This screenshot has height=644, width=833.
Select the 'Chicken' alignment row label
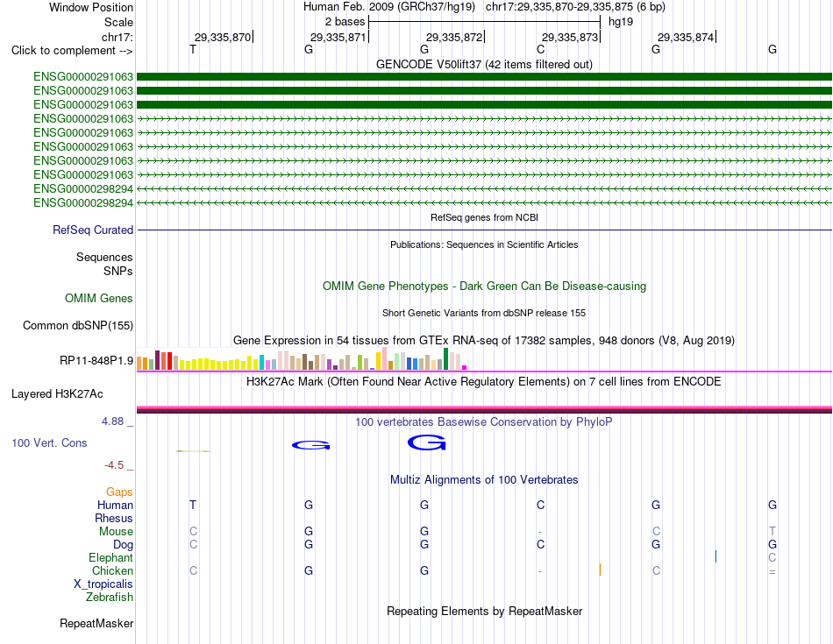112,570
